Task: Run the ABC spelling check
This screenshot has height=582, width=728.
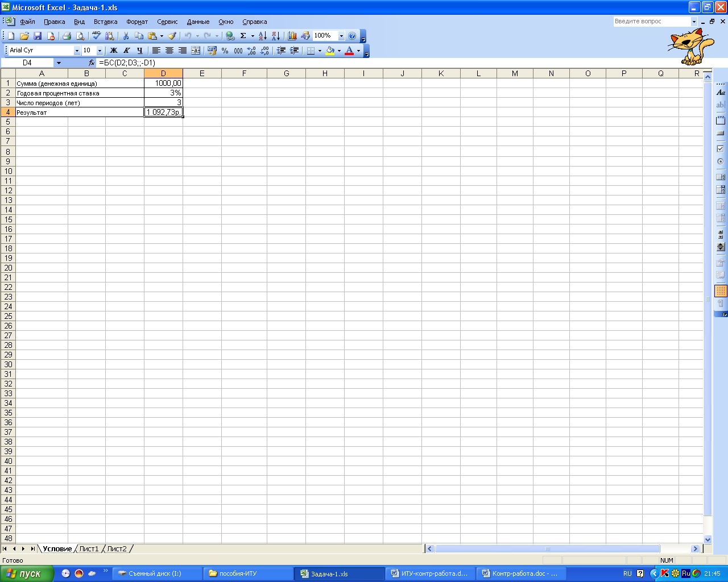Action: click(97, 36)
